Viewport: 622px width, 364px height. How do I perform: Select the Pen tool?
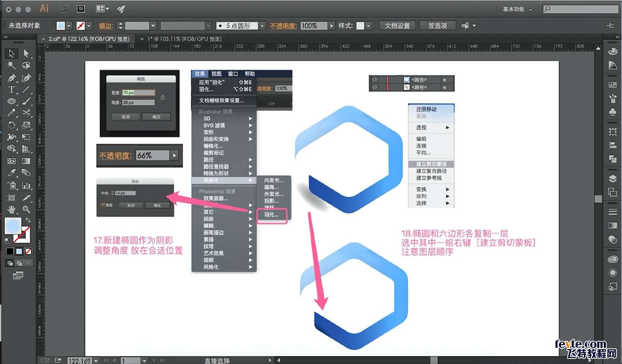coord(12,78)
